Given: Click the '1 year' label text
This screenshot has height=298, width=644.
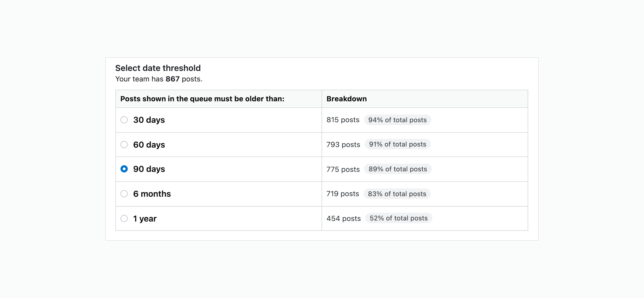Looking at the screenshot, I should tap(145, 219).
